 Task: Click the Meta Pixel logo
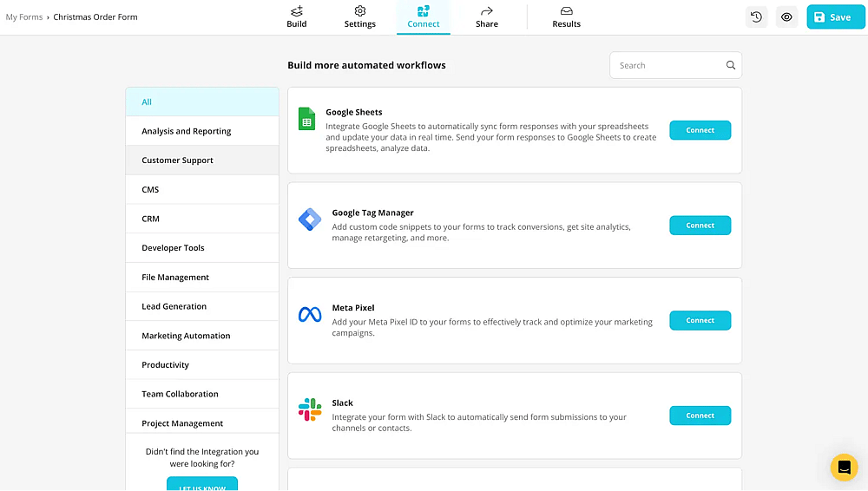pyautogui.click(x=310, y=314)
